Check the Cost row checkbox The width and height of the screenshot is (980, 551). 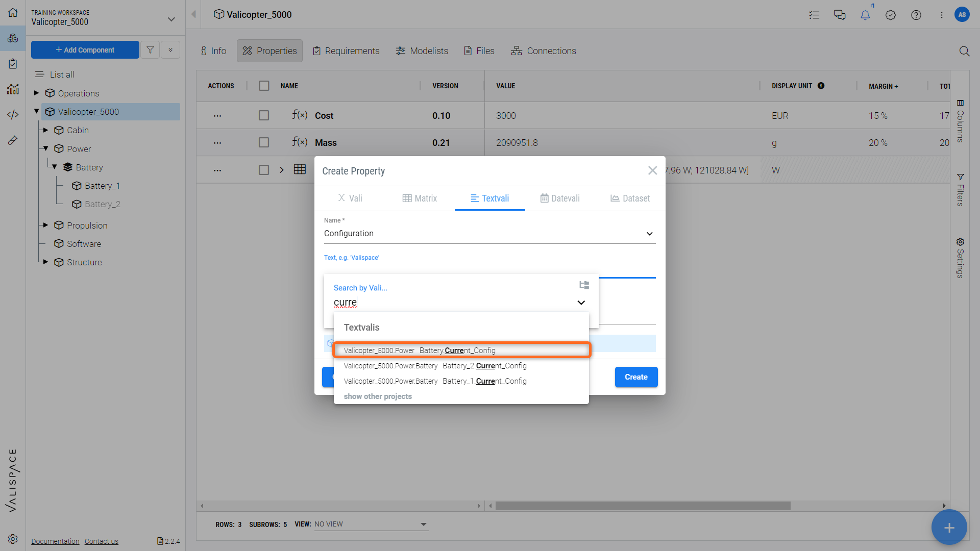point(264,116)
